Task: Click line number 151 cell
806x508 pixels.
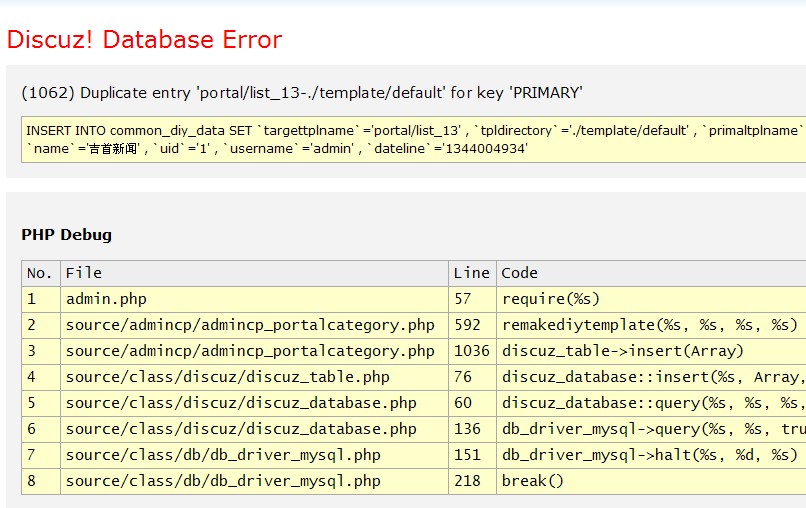Action: [x=472, y=455]
